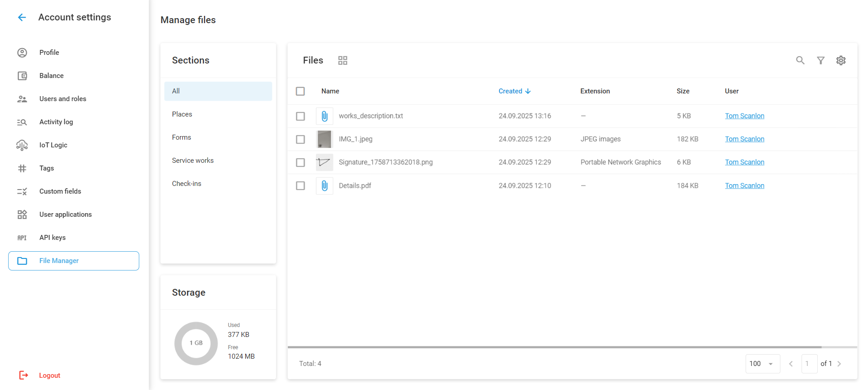
Task: Toggle the select-all files checkbox
Action: (x=301, y=91)
